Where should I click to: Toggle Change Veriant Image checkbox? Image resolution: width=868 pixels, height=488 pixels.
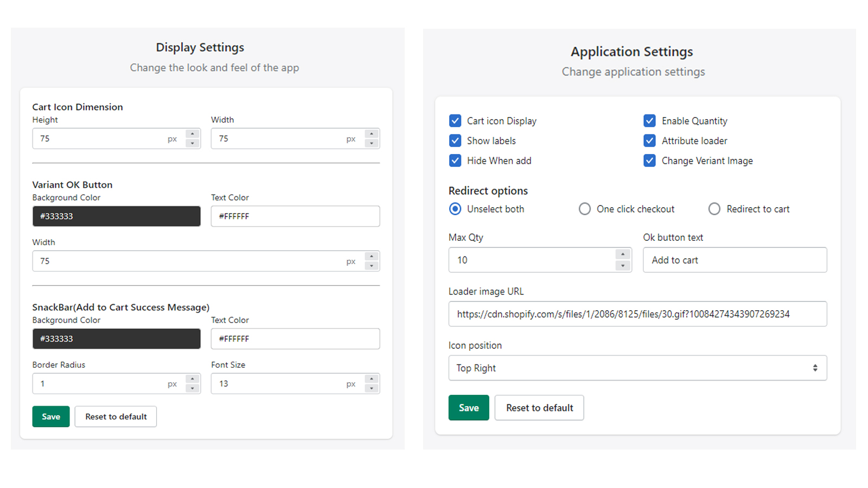click(x=649, y=161)
